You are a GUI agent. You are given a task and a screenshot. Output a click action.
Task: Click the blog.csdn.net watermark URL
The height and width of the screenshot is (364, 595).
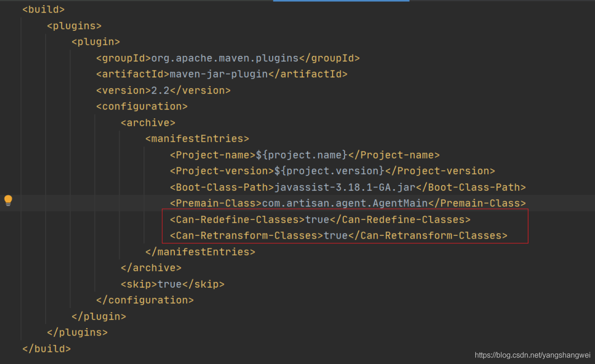pos(533,356)
